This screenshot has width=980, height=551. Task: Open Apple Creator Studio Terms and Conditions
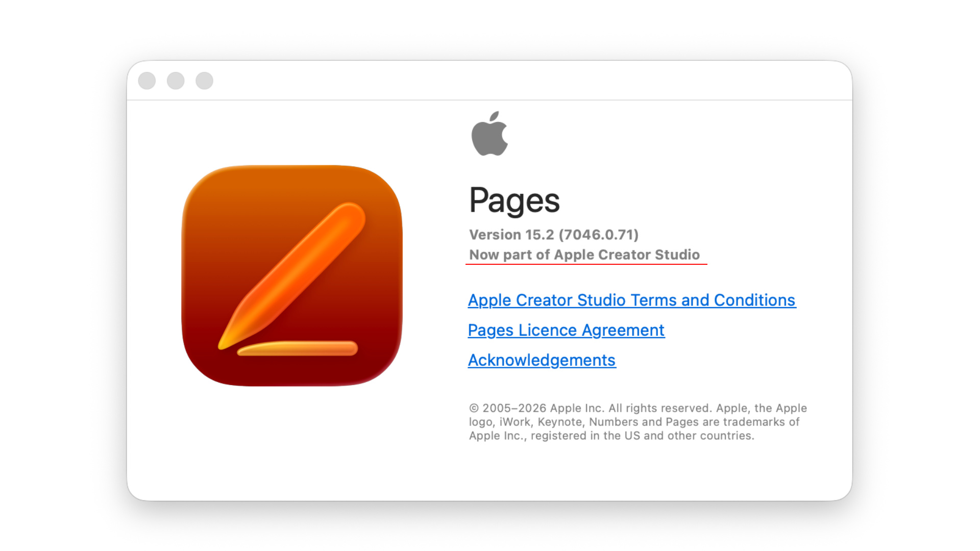(x=632, y=300)
